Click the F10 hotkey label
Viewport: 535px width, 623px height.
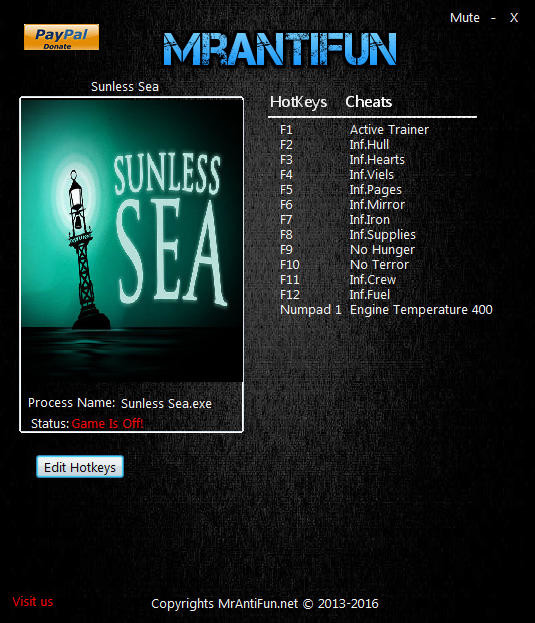[x=290, y=265]
